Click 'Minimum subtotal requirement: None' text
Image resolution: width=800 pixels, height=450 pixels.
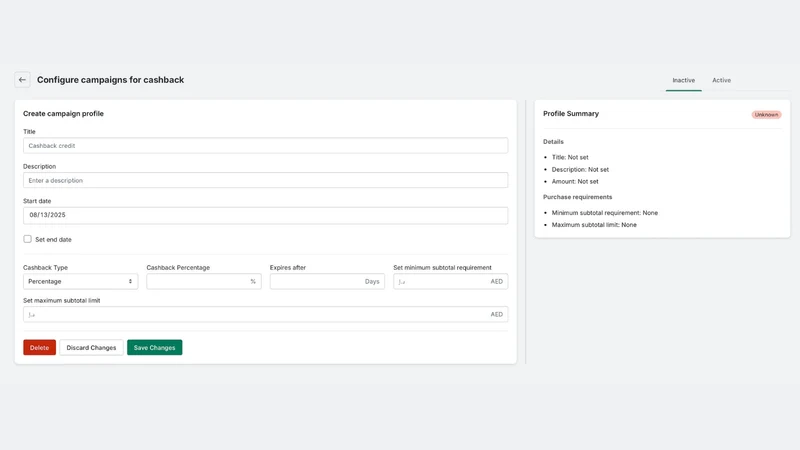(605, 213)
